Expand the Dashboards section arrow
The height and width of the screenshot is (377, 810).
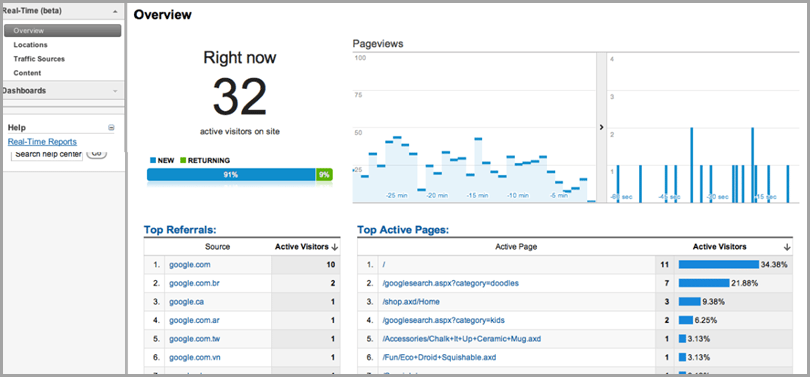point(115,91)
